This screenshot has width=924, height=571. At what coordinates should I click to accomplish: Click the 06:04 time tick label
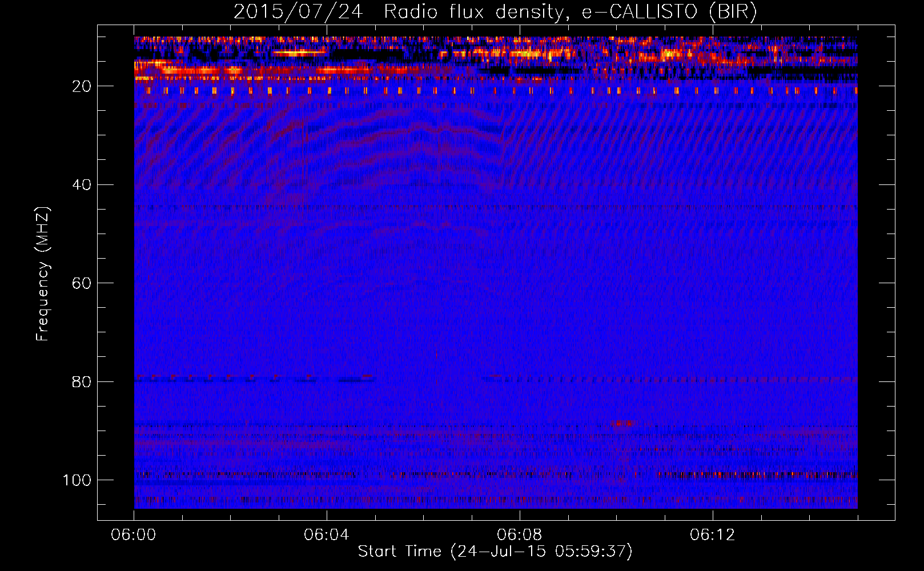(x=327, y=535)
